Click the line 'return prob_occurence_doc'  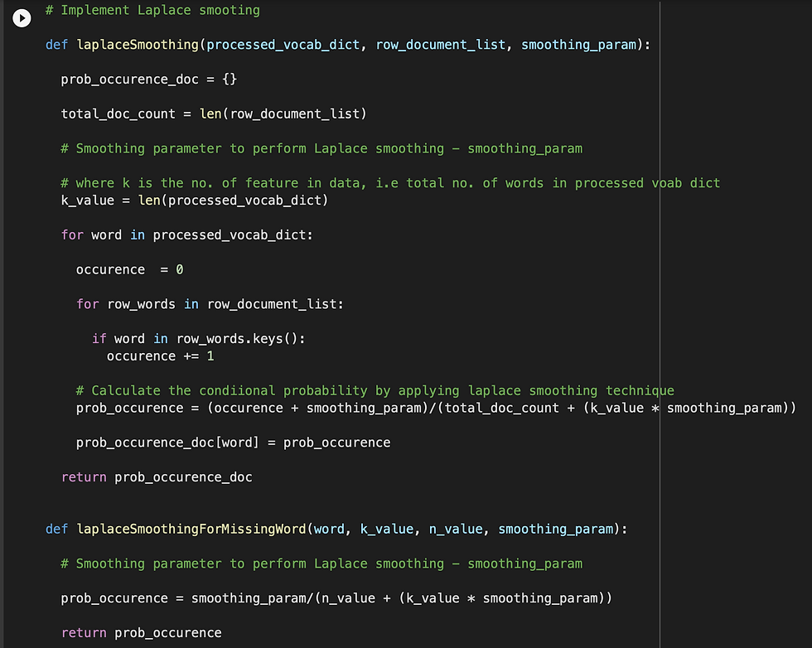tap(157, 477)
